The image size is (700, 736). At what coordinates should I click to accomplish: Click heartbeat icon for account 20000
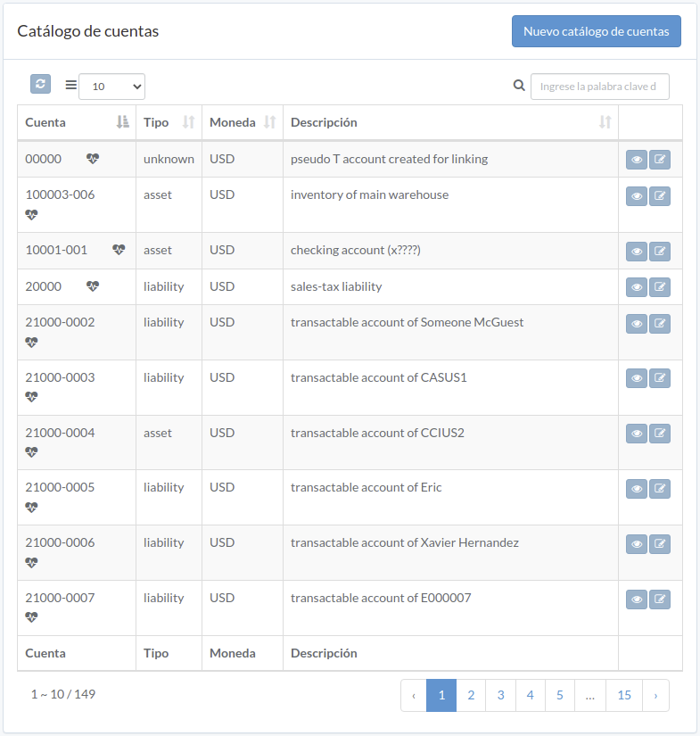pyautogui.click(x=93, y=286)
